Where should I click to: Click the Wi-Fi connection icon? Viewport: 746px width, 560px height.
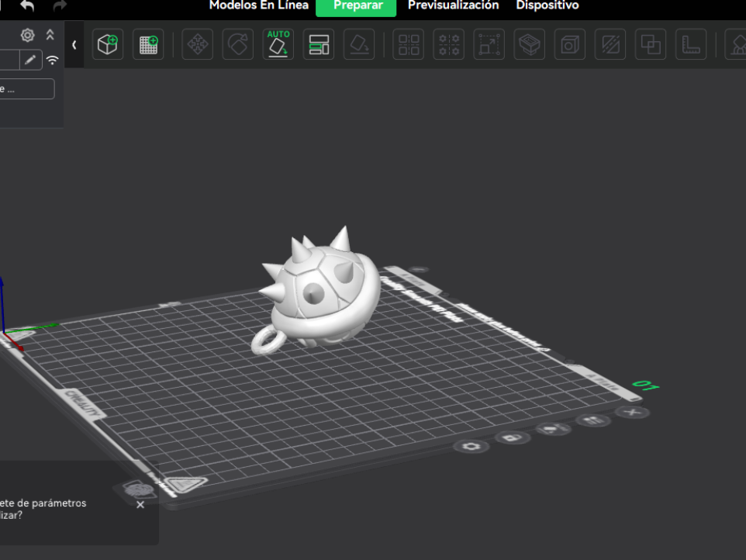(52, 60)
